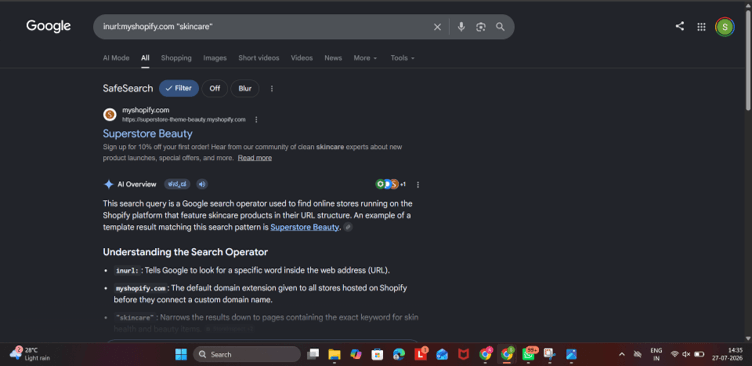Click the superstore-theme-beauty.myshopify.com URL
The image size is (752, 366).
point(184,119)
